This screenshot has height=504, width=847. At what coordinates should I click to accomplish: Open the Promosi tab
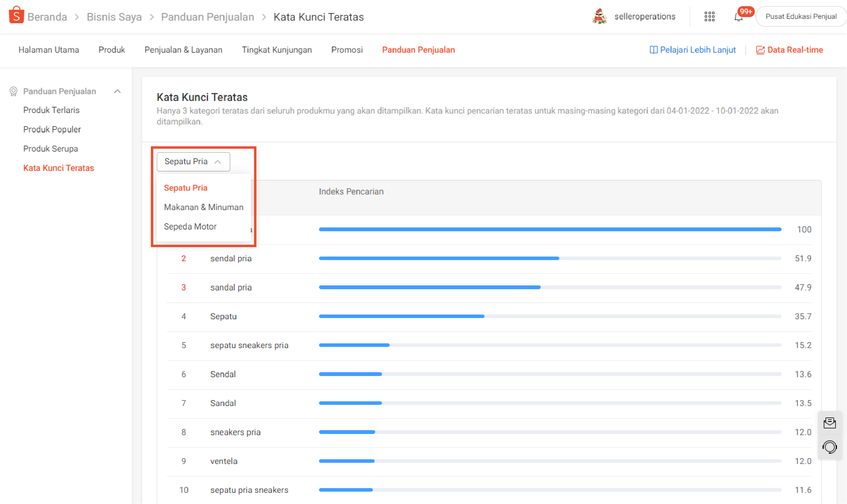(x=347, y=50)
